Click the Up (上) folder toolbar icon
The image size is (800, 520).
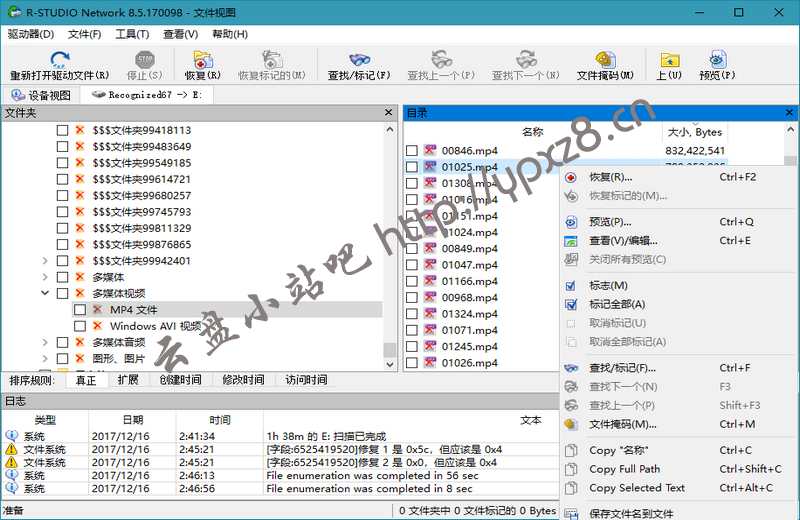(669, 59)
